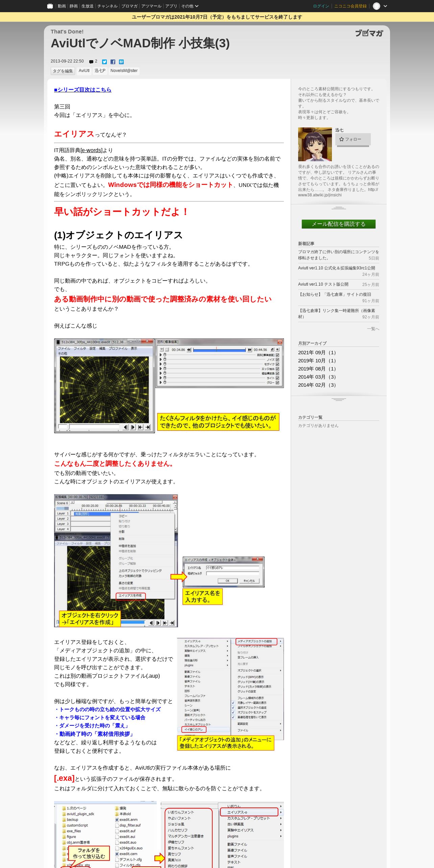This screenshot has width=434, height=868.
Task: Open the Aviutl ver1.10 公式化＆拡張編集93rc1公開 article
Action: 337,268
